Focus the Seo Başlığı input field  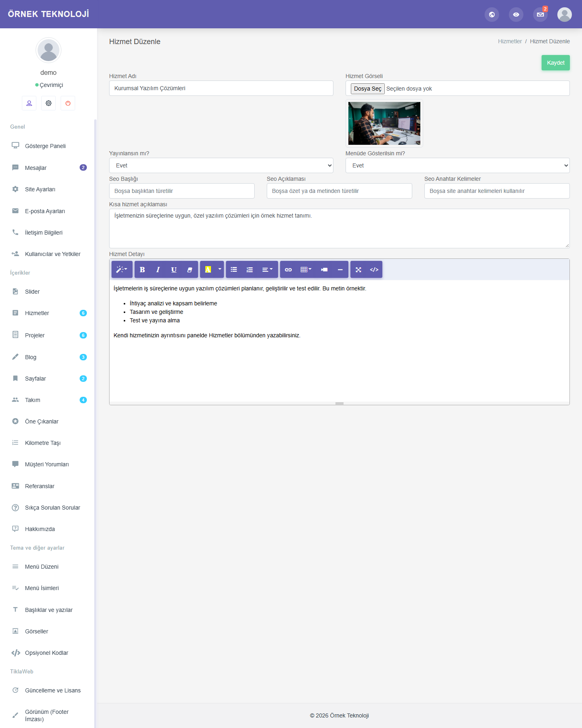pos(182,191)
